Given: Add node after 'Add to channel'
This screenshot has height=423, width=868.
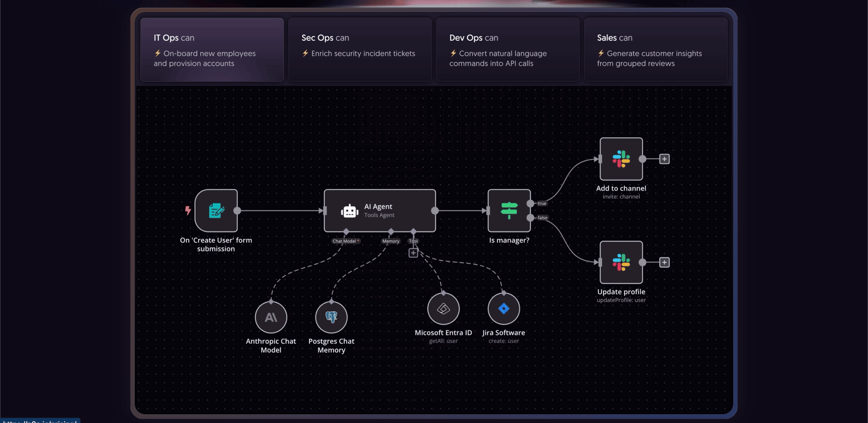Looking at the screenshot, I should click(x=664, y=159).
